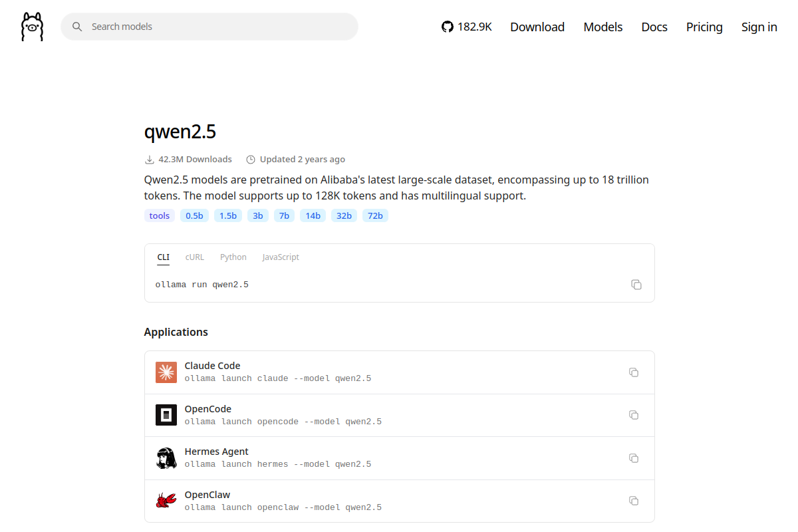
Task: Click Sign in
Action: [759, 27]
